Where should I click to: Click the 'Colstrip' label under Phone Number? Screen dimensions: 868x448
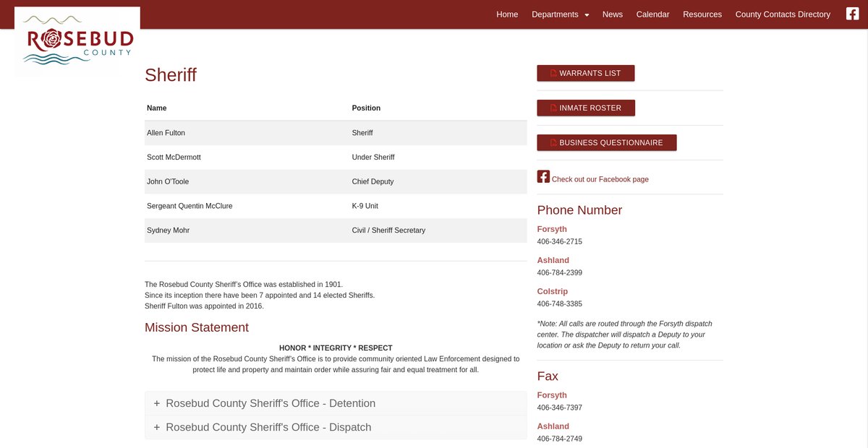[553, 291]
